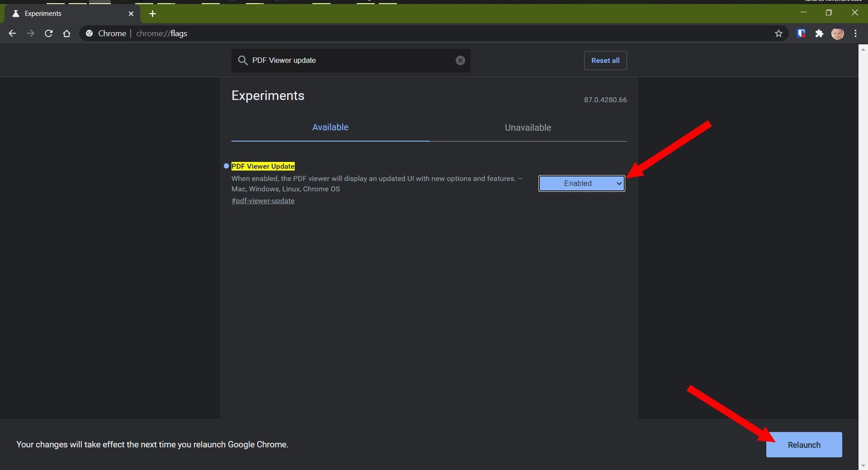Click the magnifier icon in the flags search

coord(243,61)
